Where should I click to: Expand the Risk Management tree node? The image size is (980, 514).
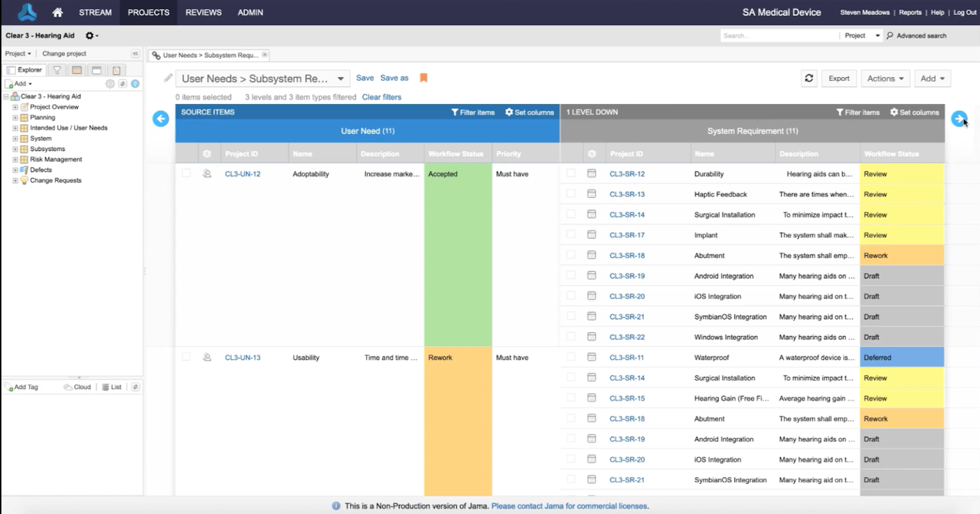click(15, 159)
